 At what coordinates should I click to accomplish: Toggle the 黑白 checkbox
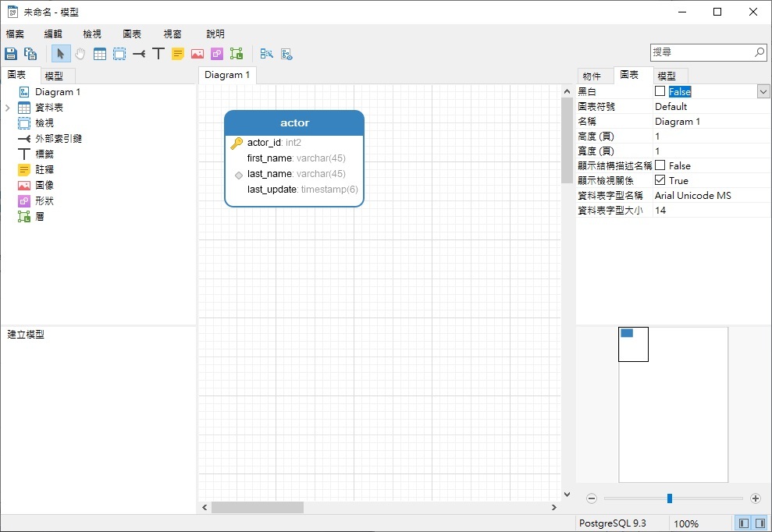pyautogui.click(x=660, y=91)
